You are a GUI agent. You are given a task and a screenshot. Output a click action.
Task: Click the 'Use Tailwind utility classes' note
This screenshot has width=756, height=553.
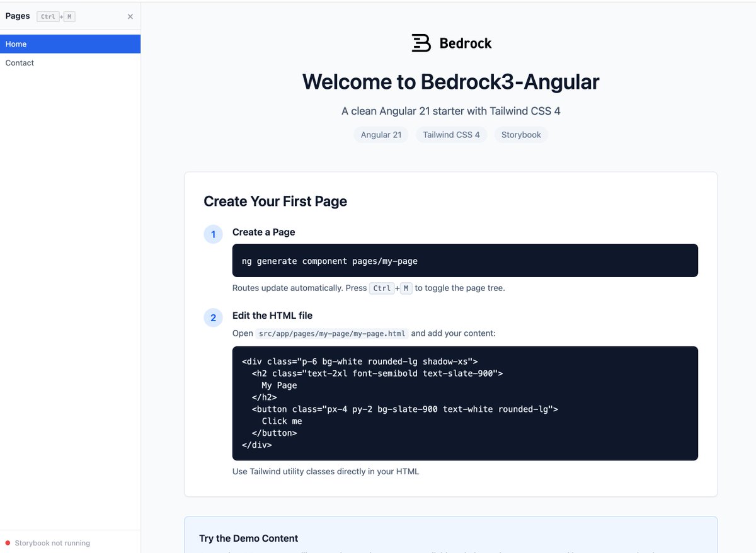(x=326, y=471)
